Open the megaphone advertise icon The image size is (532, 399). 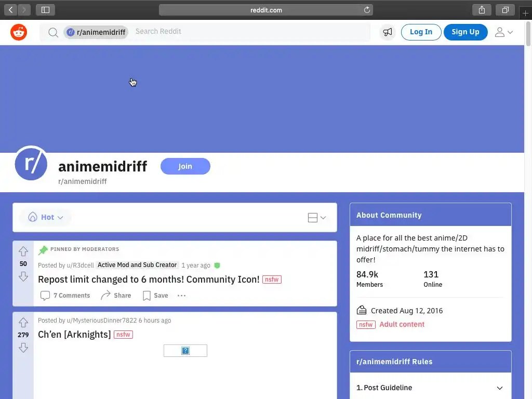click(388, 32)
